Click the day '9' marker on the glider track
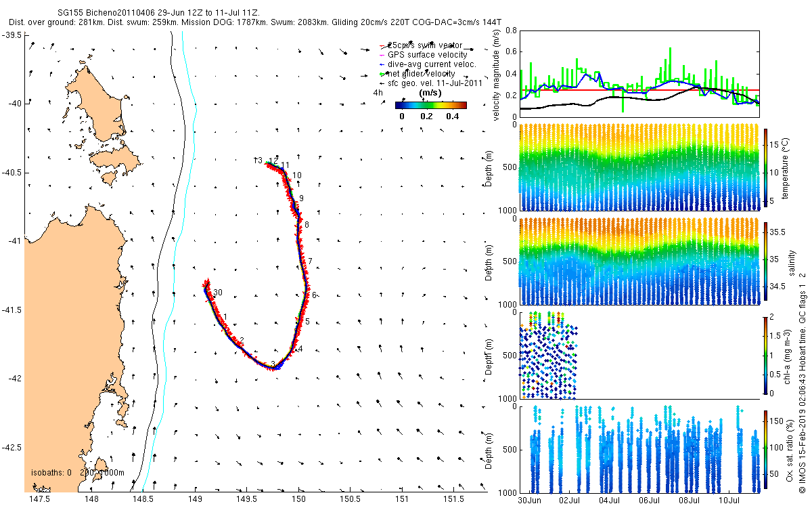The width and height of the screenshot is (812, 508). 301,198
